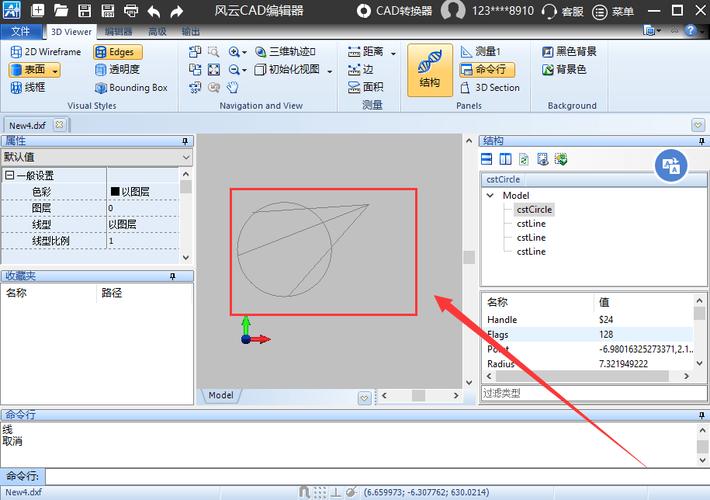Toggle the grid dots icon in status bar
710x500 pixels.
point(320,492)
